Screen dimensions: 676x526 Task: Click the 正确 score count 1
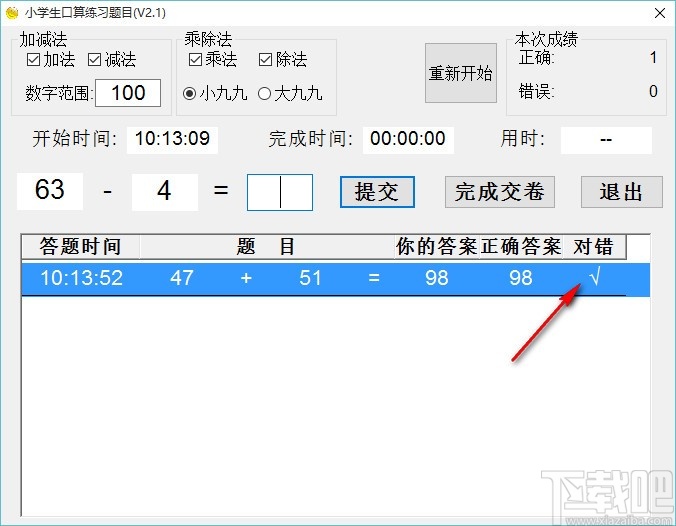click(x=653, y=57)
